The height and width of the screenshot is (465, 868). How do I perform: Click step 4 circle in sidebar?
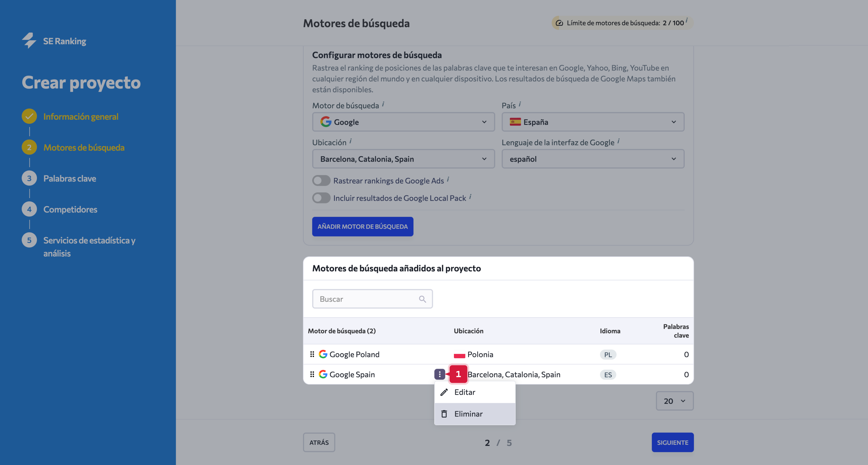point(29,209)
